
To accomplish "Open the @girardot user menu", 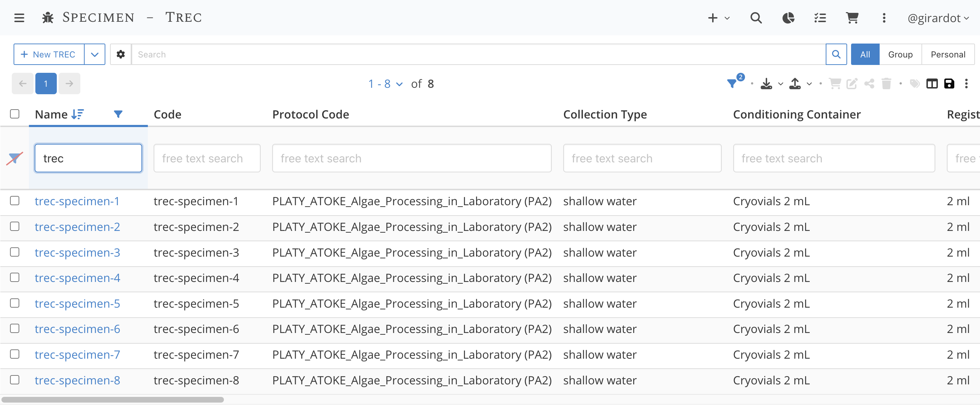I will pos(938,18).
